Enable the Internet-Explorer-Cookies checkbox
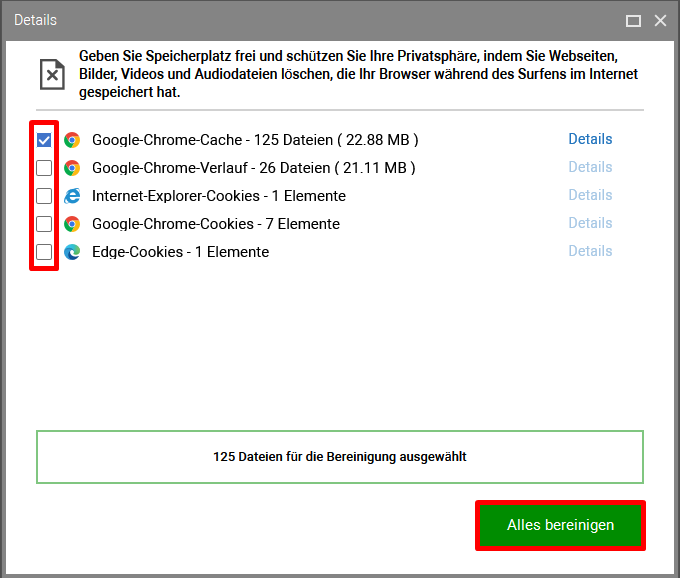The height and width of the screenshot is (578, 680). [x=44, y=196]
